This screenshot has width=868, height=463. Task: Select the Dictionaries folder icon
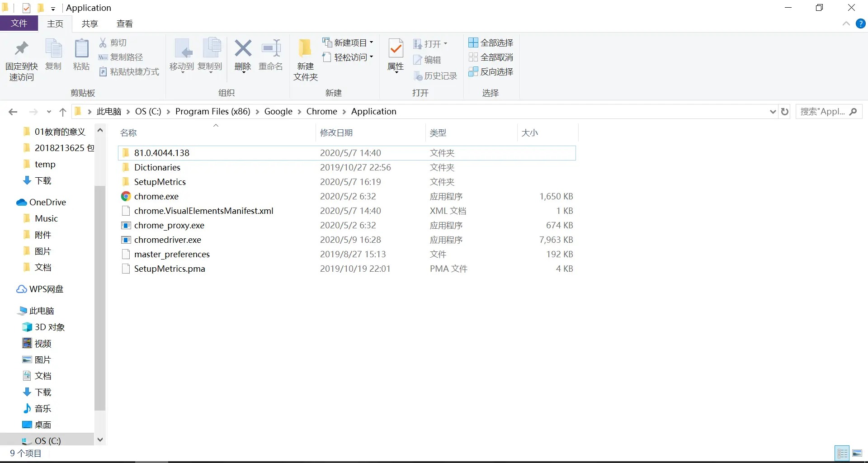click(x=126, y=167)
